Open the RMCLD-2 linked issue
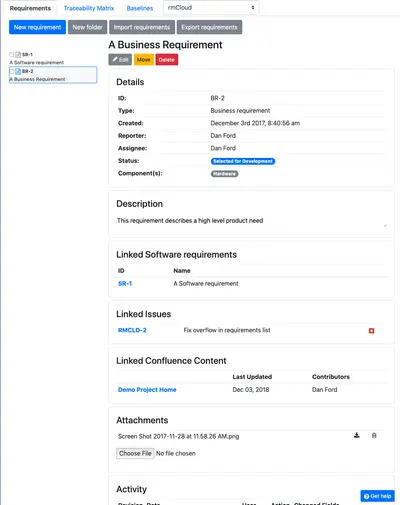 [132, 330]
